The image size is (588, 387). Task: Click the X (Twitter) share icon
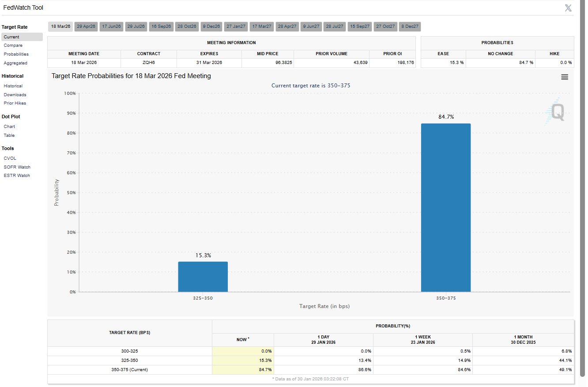tap(568, 8)
